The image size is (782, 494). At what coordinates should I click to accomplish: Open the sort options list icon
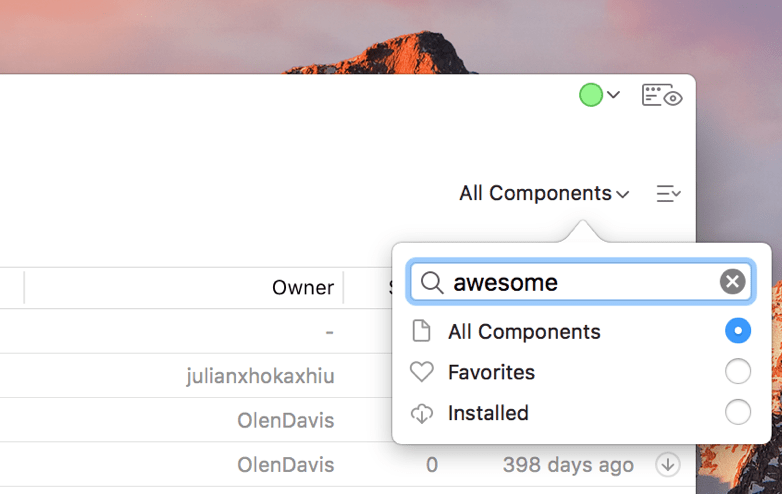[668, 193]
